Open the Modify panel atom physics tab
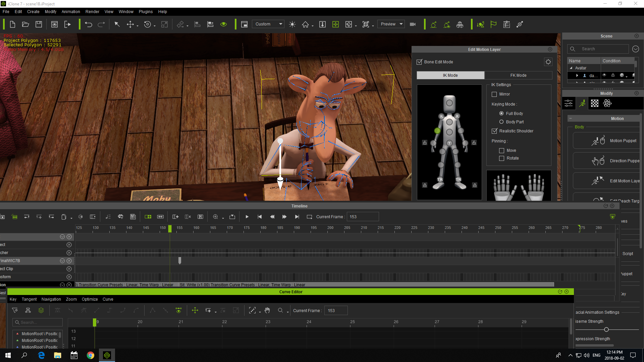644x362 pixels. pyautogui.click(x=607, y=103)
